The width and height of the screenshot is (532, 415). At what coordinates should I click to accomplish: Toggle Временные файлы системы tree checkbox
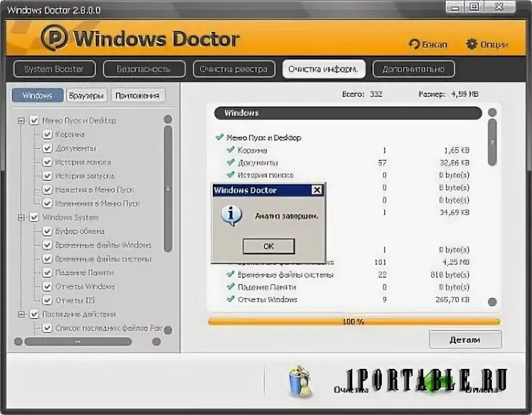tap(47, 259)
